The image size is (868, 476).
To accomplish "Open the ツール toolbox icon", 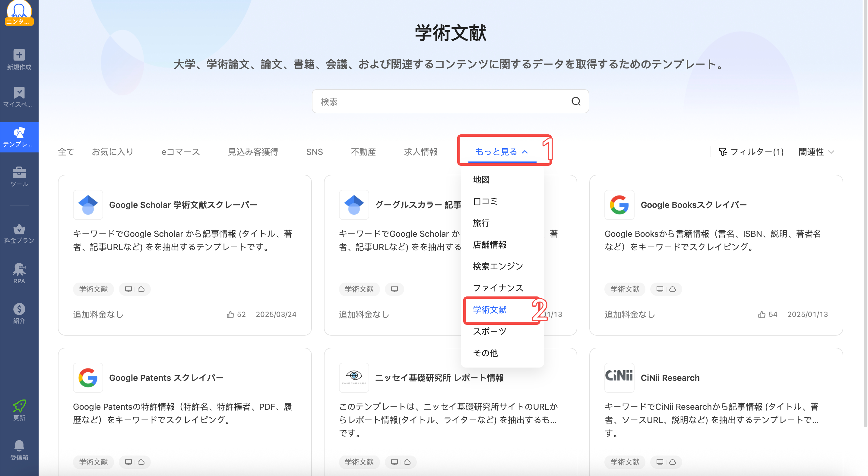I will [x=19, y=173].
